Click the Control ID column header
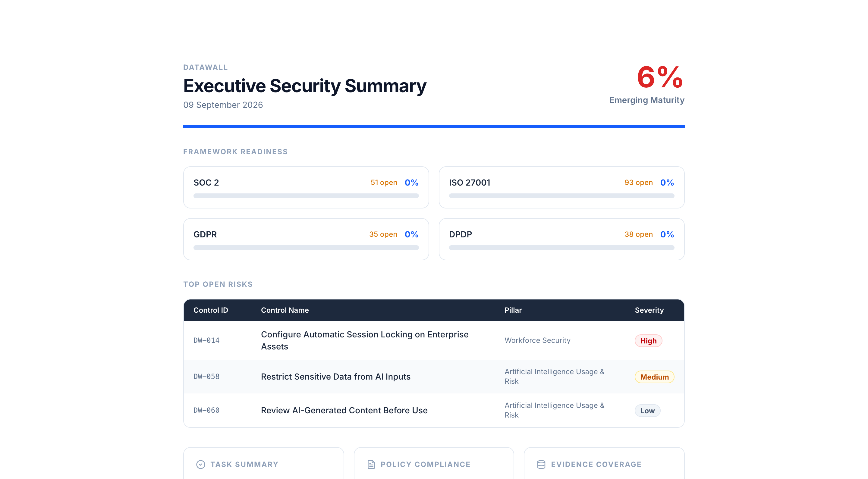The height and width of the screenshot is (479, 868). point(211,310)
